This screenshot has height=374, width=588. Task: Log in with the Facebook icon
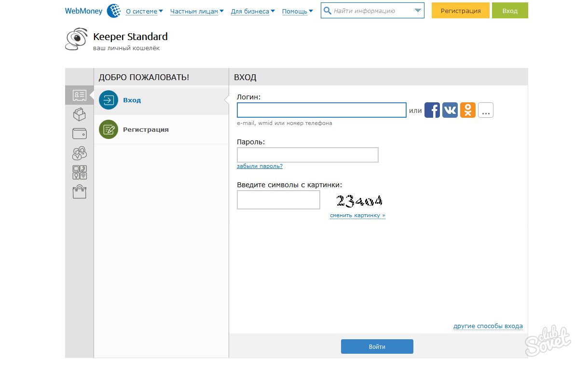tap(432, 110)
